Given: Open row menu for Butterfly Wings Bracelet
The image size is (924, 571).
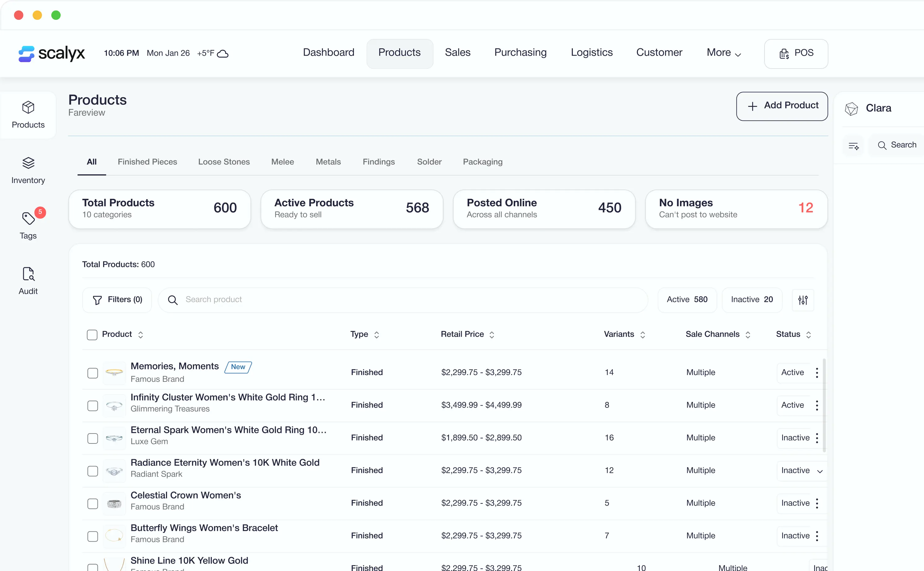Looking at the screenshot, I should pos(817,536).
